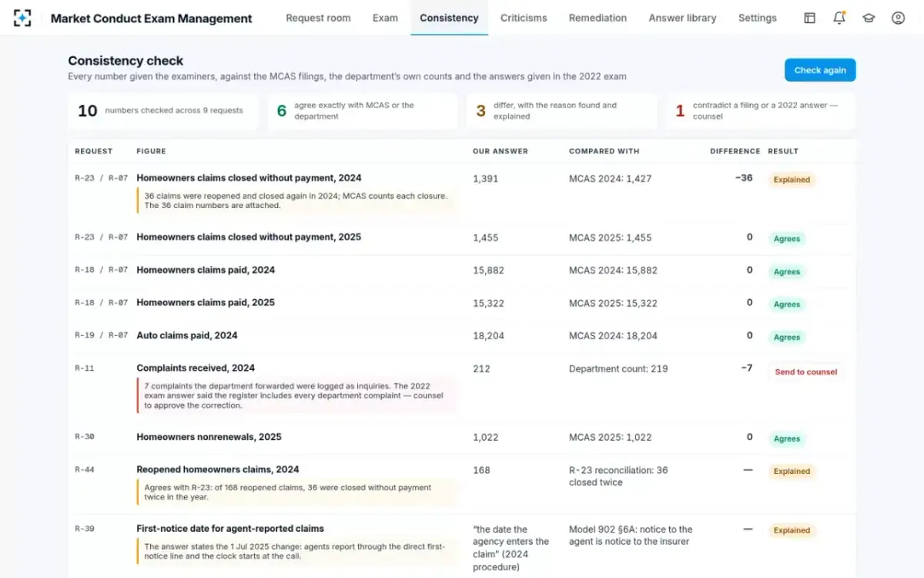Image resolution: width=924 pixels, height=578 pixels.
Task: Click the Agrees badge for Homeowners nonrenewals
Action: (x=787, y=439)
